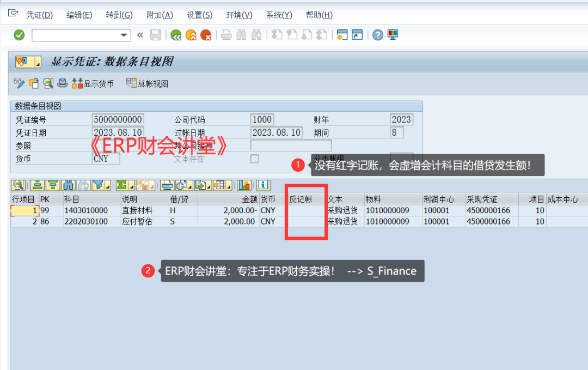Click the Sort Ascending icon in grid toolbar
This screenshot has width=588, height=370.
37,185
